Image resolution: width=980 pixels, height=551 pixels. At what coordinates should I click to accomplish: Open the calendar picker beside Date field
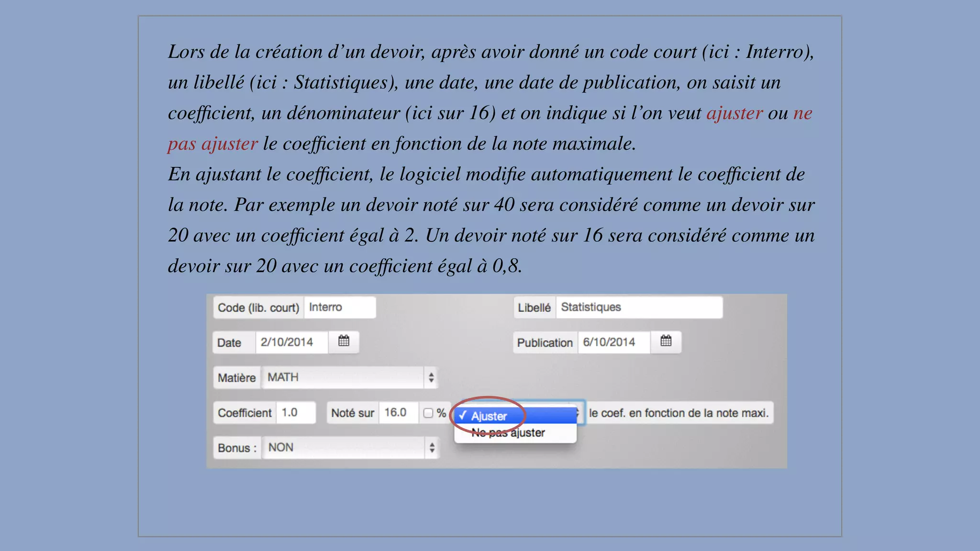[344, 342]
